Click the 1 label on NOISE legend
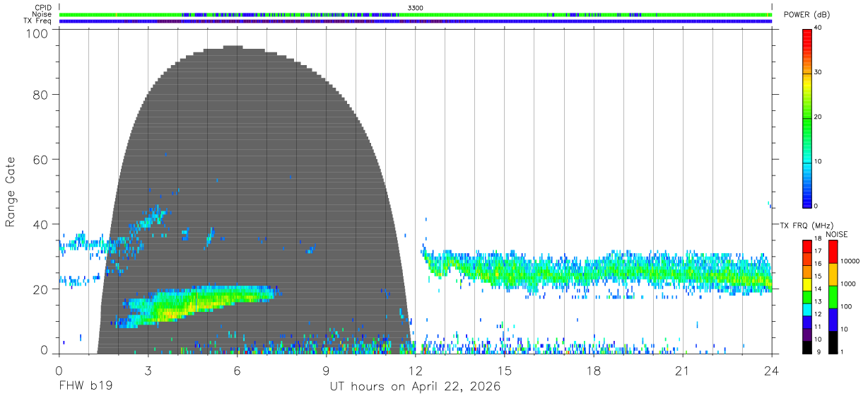 click(842, 351)
